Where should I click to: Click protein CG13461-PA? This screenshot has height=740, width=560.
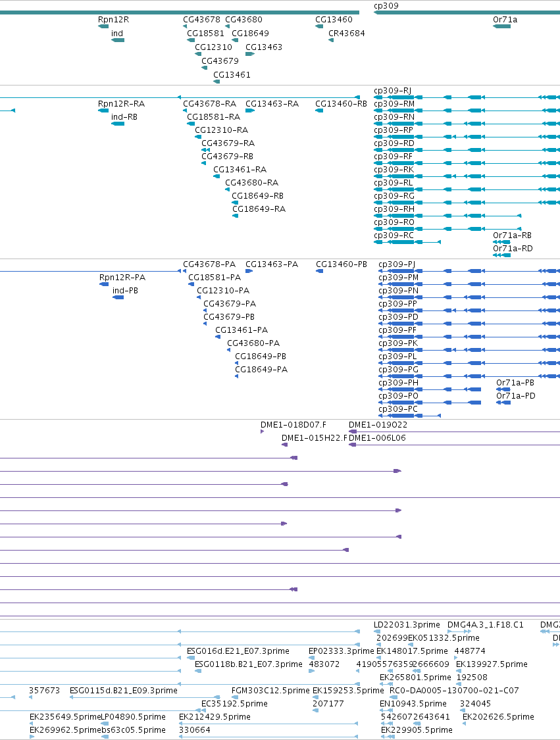pos(242,330)
